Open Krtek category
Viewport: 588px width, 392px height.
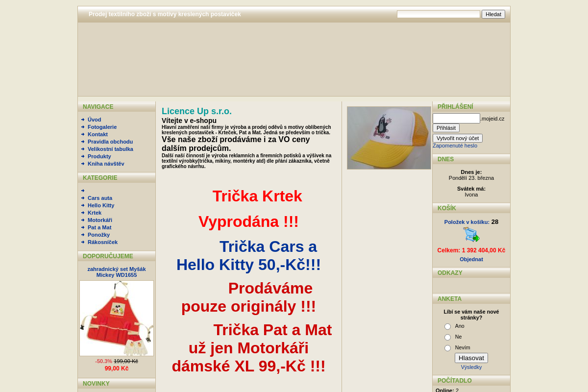(x=95, y=213)
